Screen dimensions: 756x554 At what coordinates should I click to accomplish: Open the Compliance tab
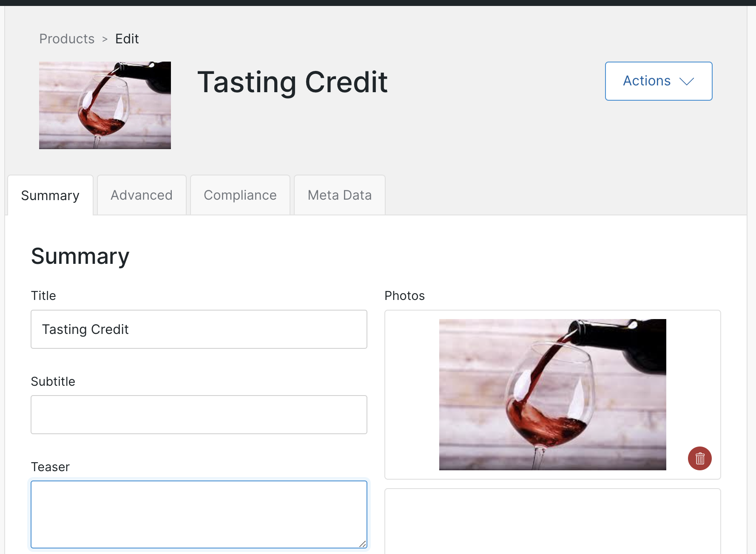pos(240,195)
